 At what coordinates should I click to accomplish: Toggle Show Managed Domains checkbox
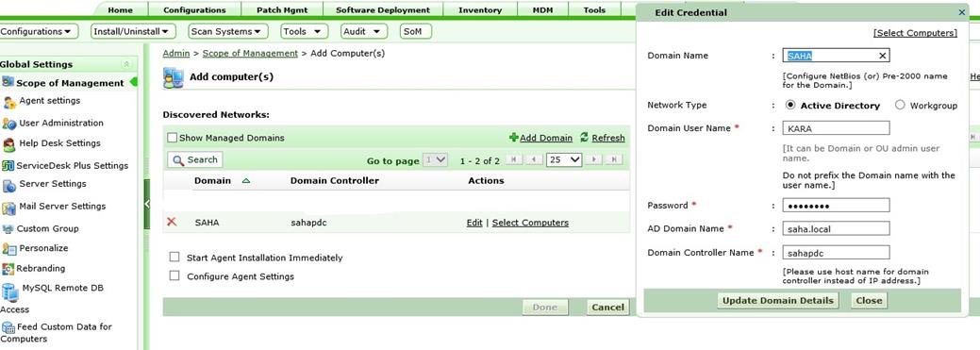click(x=173, y=138)
